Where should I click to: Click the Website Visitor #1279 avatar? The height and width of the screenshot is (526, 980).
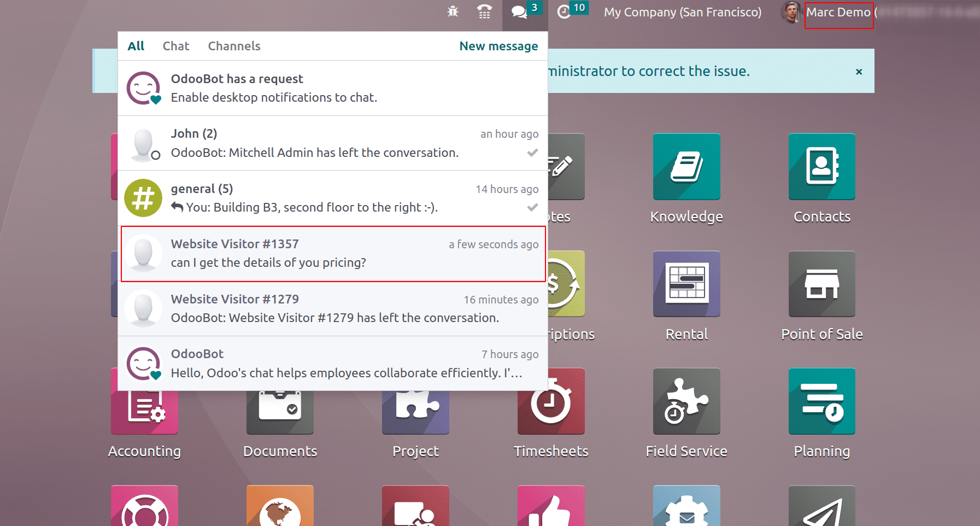point(143,308)
